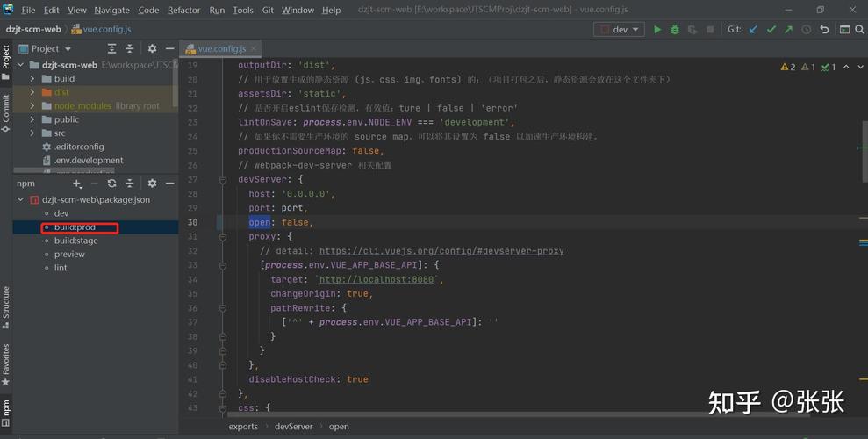Select the build:prod npm script

(75, 227)
